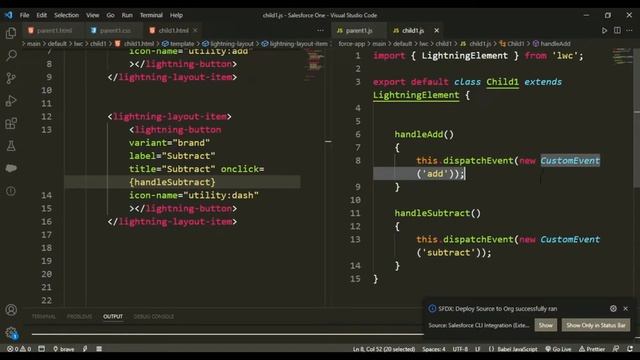
Task: Click child1.js breadcrumb in right editor
Action: coord(476,44)
